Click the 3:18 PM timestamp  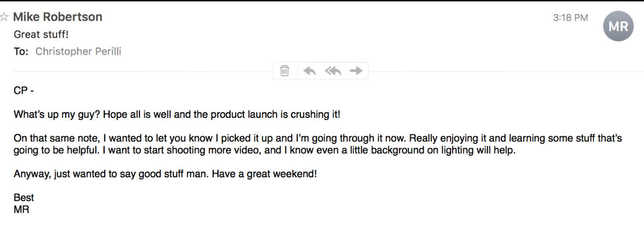pyautogui.click(x=570, y=18)
